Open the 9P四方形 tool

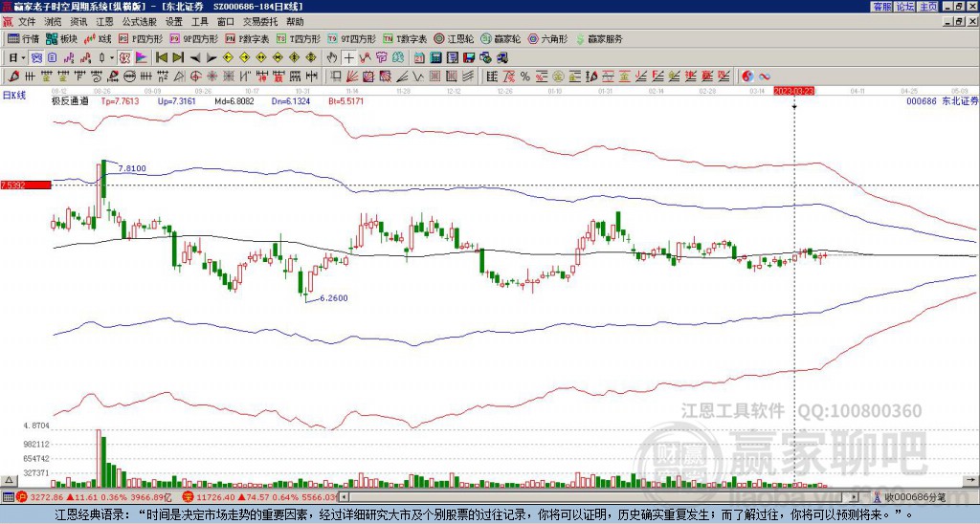(193, 38)
